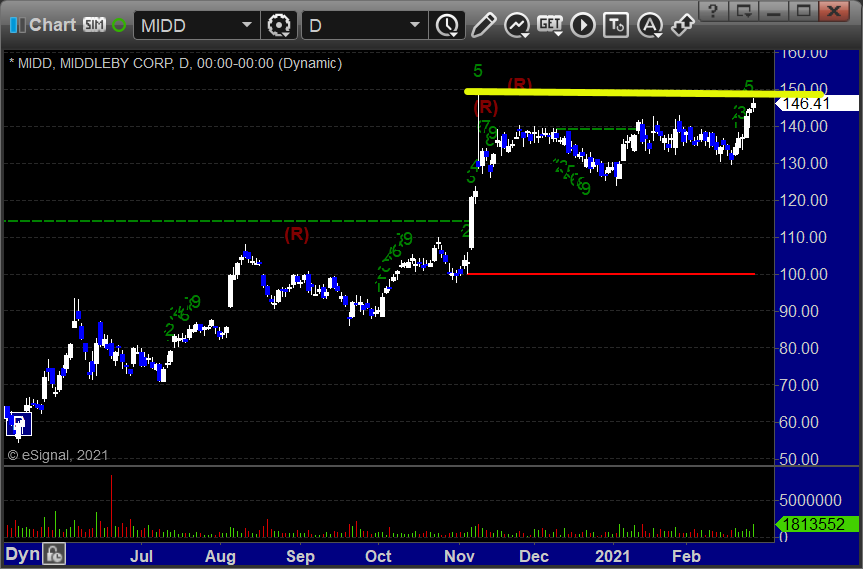The image size is (863, 569).
Task: Start bar replay playback
Action: click(583, 25)
